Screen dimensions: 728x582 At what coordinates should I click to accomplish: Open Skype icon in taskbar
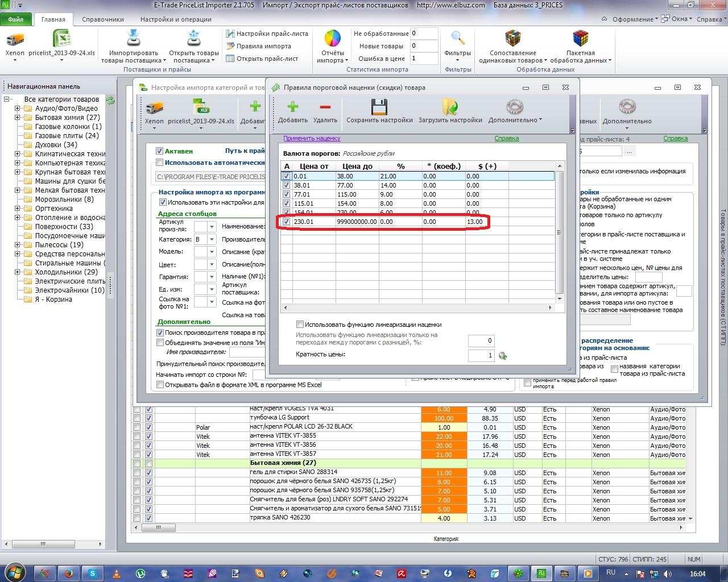92,573
